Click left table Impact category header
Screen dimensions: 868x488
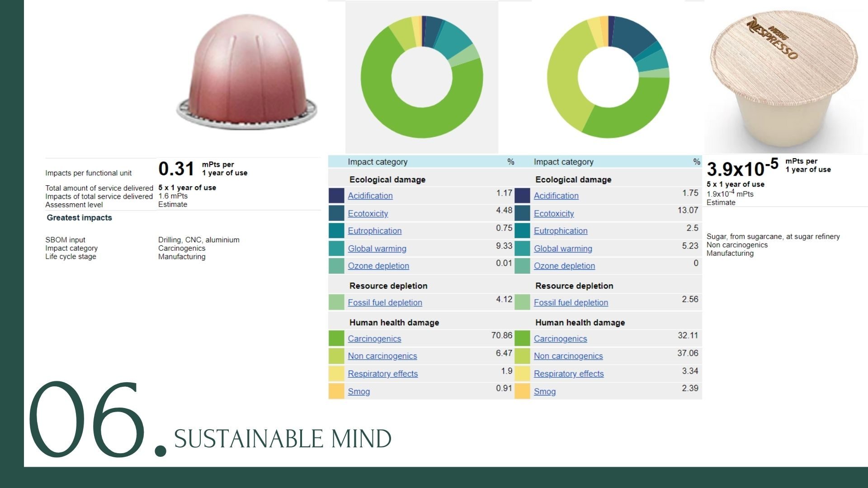coord(377,162)
